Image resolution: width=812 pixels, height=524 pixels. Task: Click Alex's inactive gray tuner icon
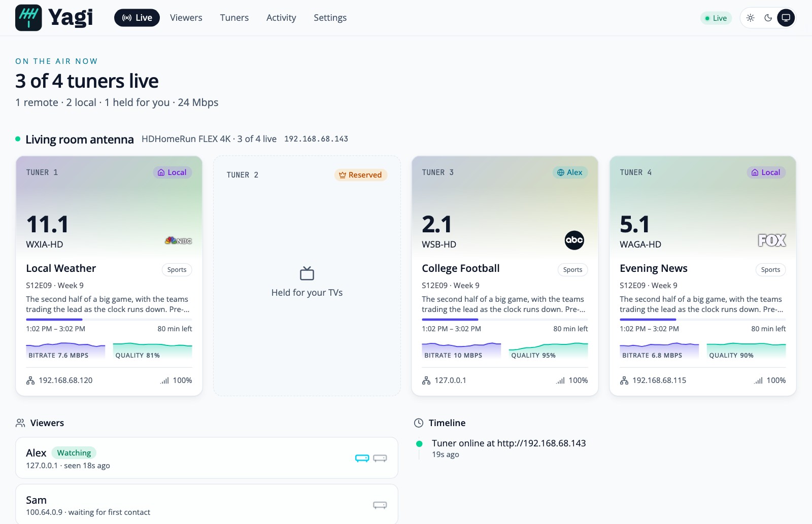click(380, 458)
